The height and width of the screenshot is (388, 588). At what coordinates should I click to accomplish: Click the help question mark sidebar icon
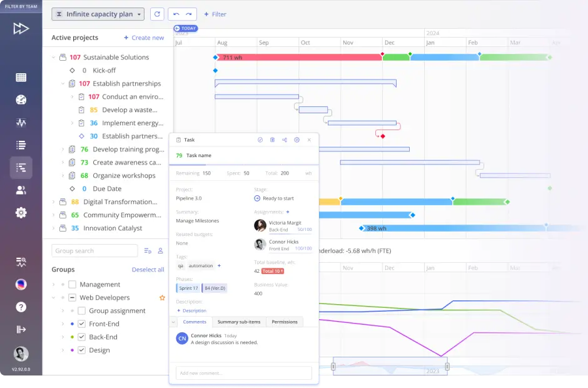coord(21,307)
